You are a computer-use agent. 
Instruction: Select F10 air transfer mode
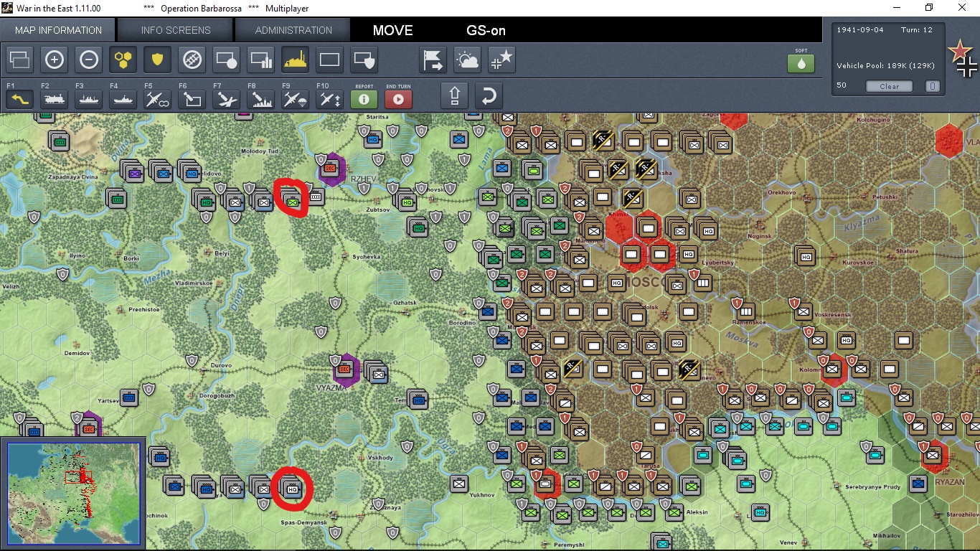(x=329, y=99)
